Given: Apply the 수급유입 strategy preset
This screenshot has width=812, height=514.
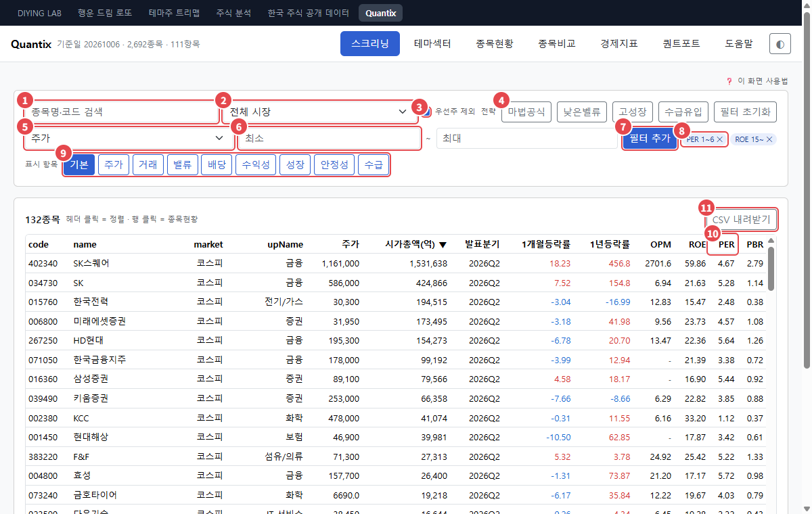Looking at the screenshot, I should 683,112.
